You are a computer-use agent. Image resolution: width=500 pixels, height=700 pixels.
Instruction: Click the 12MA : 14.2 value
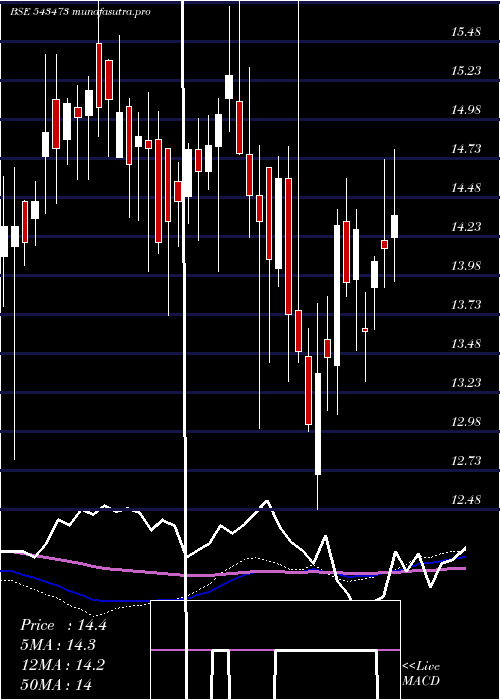tap(62, 664)
